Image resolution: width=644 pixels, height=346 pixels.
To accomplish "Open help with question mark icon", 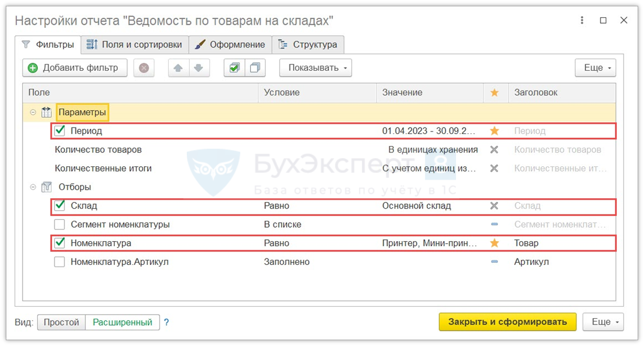I will coord(167,322).
